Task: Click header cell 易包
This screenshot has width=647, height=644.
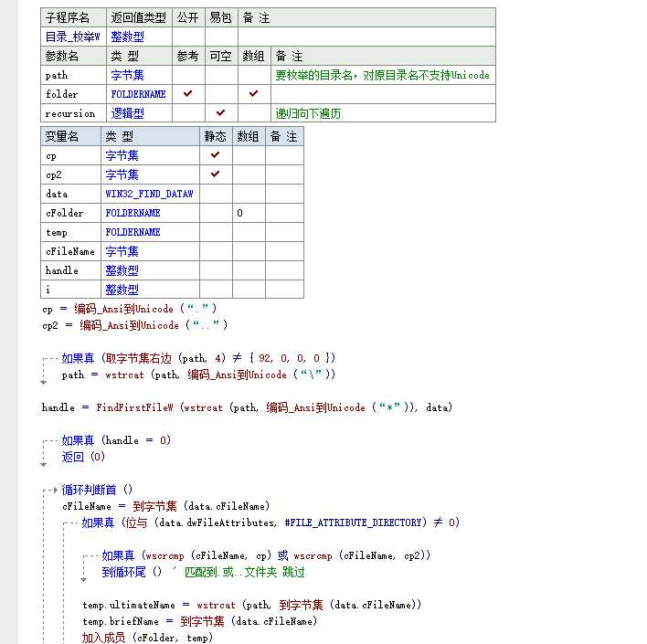Action: [x=221, y=17]
